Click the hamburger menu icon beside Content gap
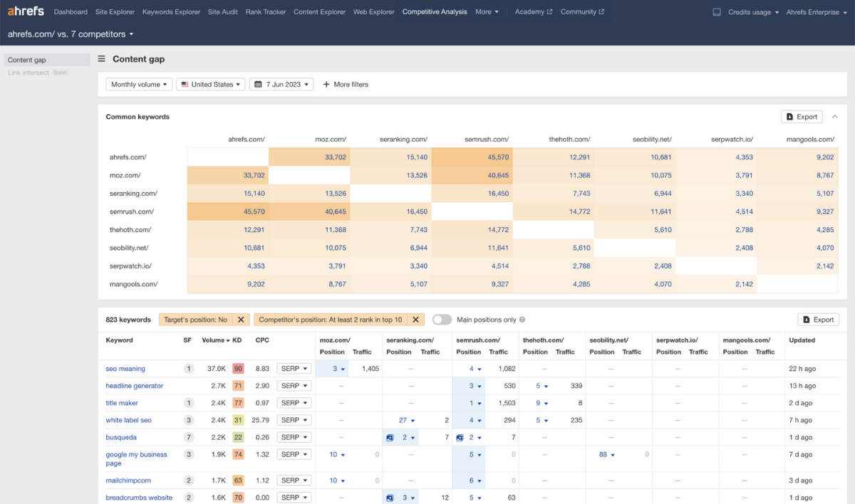The width and height of the screenshot is (855, 504). click(x=102, y=59)
